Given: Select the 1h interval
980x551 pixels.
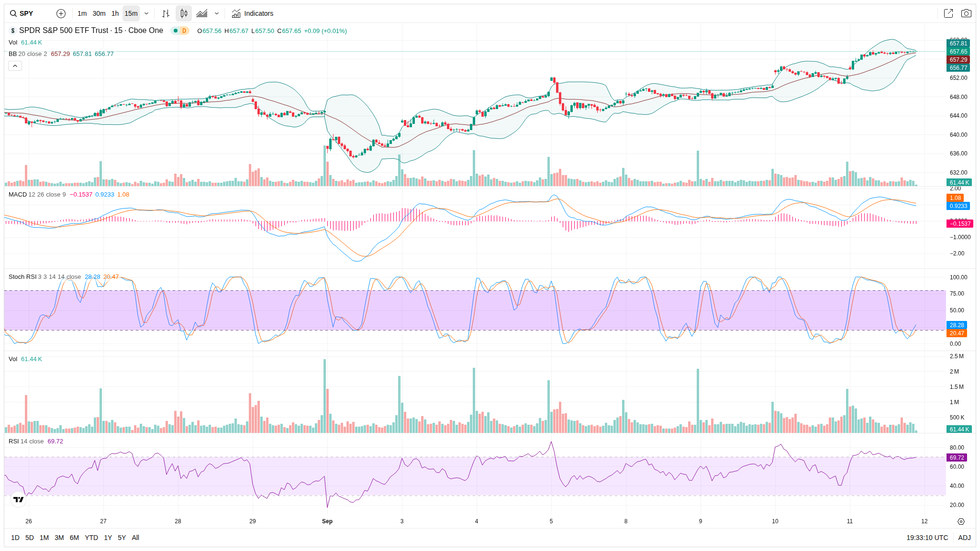Looking at the screenshot, I should [x=115, y=13].
